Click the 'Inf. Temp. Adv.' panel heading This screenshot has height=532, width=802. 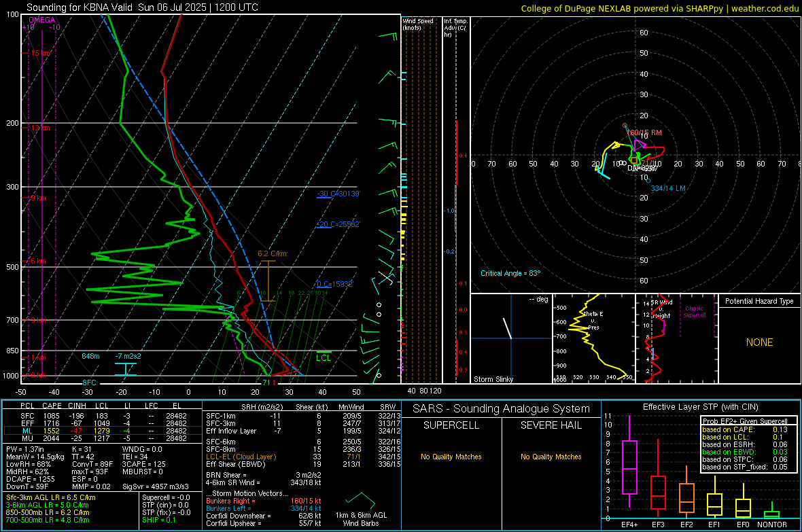(x=455, y=28)
